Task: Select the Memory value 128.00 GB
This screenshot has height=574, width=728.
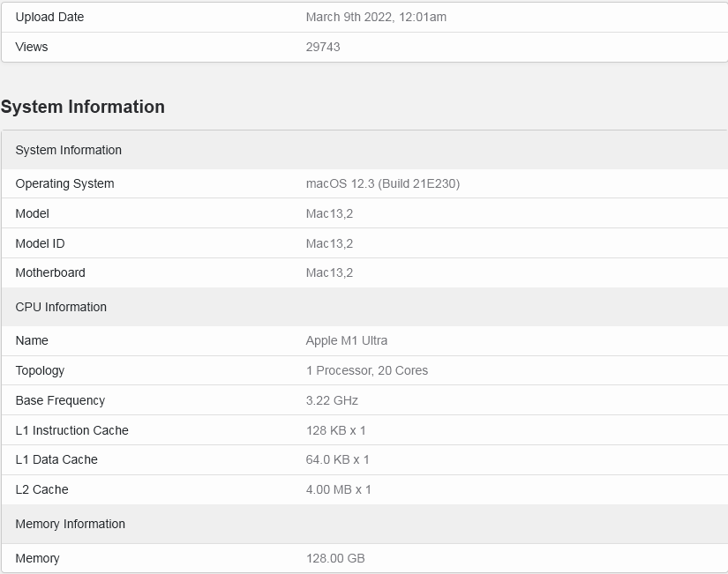Action: 335,558
